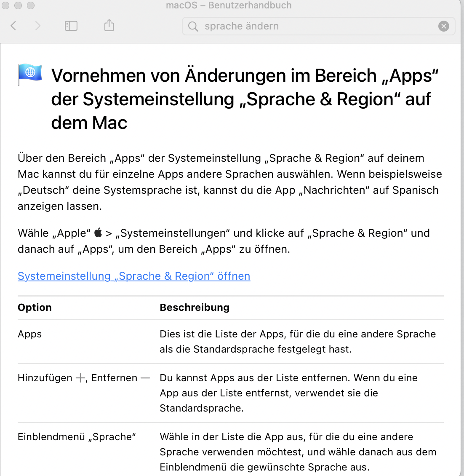Screen dimensions: 464x476
Task: Click the magnifying glass search icon
Action: (193, 27)
